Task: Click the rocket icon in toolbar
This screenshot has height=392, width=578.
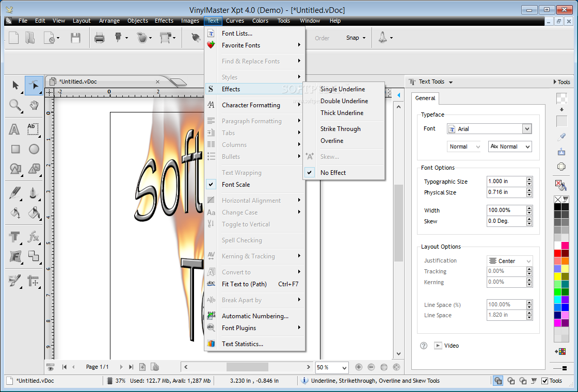Action: 382,37
